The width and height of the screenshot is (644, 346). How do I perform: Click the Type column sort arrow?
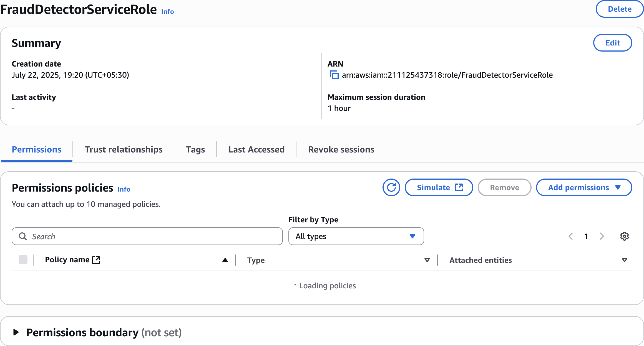427,260
